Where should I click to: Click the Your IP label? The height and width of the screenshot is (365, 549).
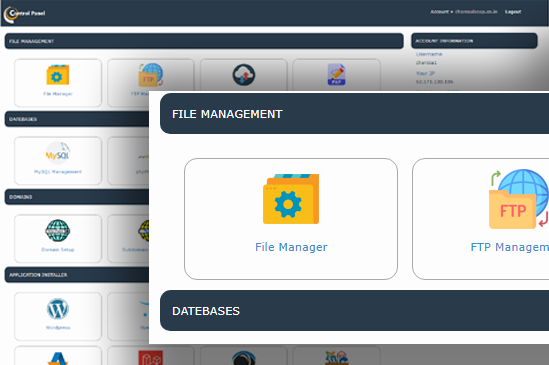tap(425, 73)
